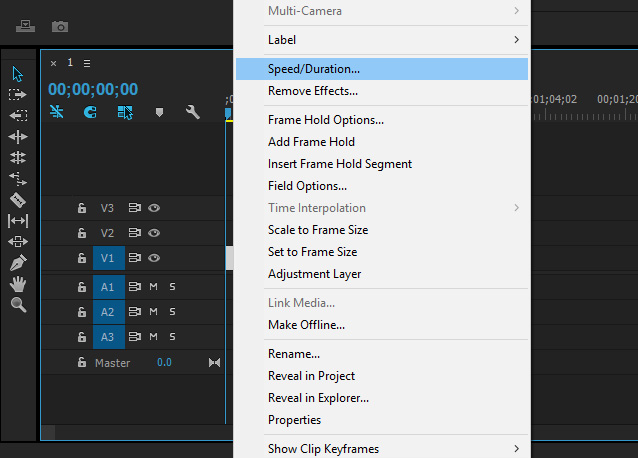Image resolution: width=638 pixels, height=458 pixels.
Task: Choose Reveal in Project
Action: (x=382, y=376)
